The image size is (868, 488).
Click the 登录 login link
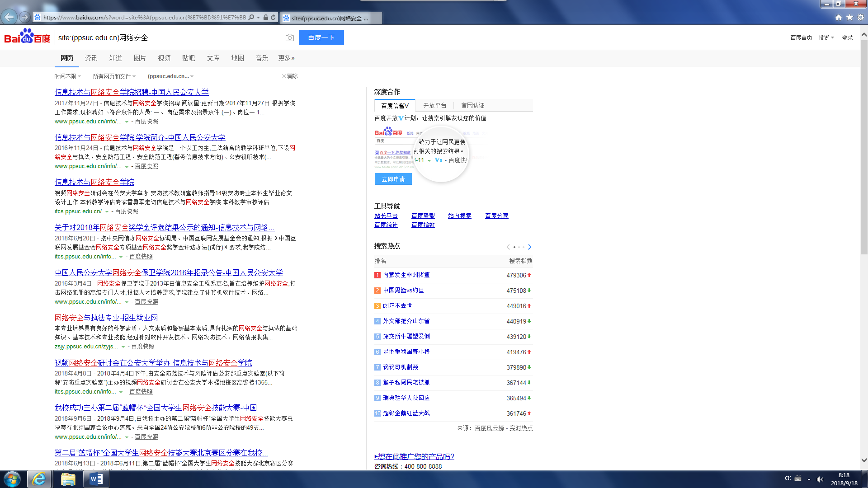coord(847,38)
